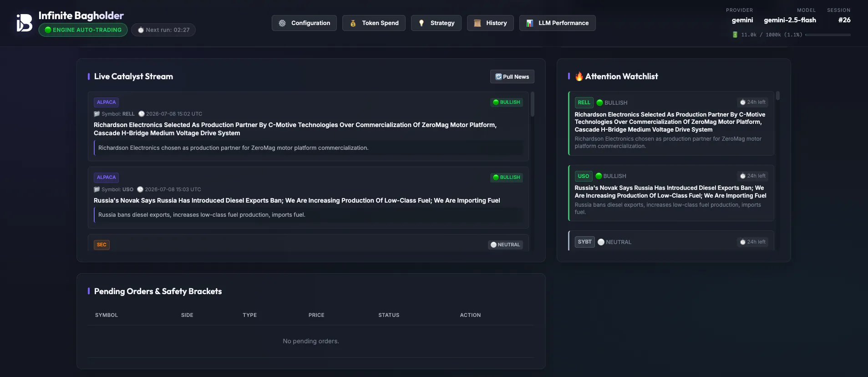Click the SEC source tag

(102, 245)
